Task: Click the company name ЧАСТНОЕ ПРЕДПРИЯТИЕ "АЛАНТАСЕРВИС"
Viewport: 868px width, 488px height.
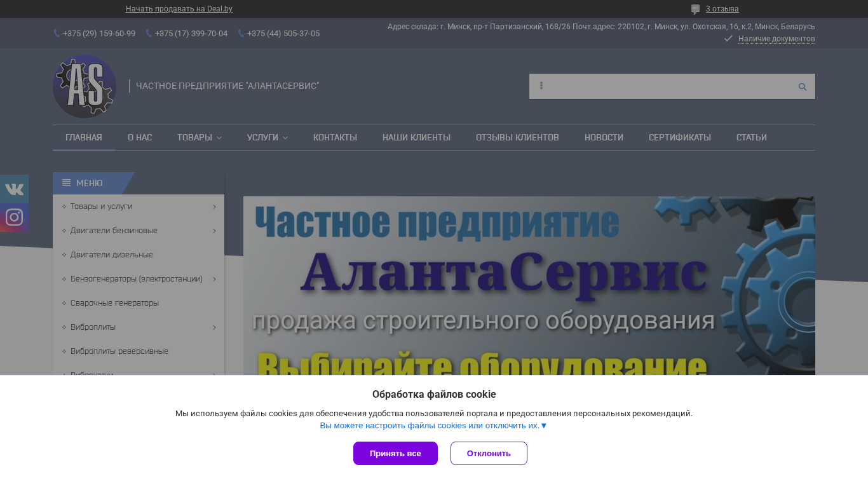Action: coord(227,86)
